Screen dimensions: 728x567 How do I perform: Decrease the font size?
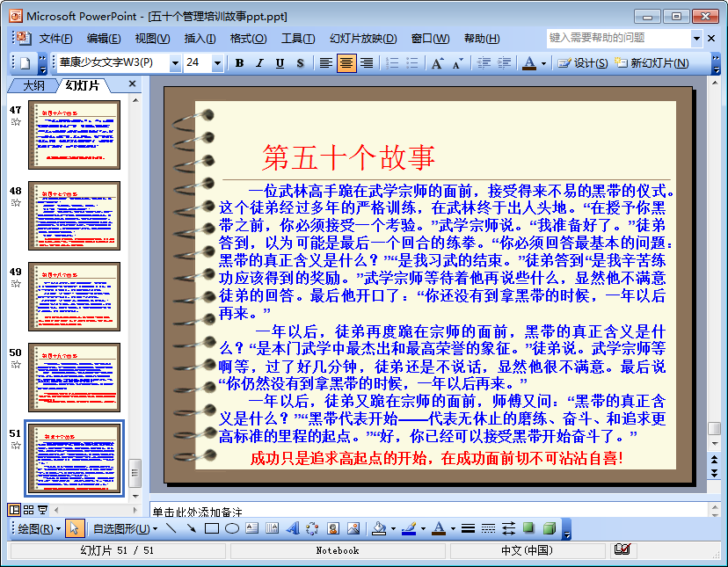458,63
